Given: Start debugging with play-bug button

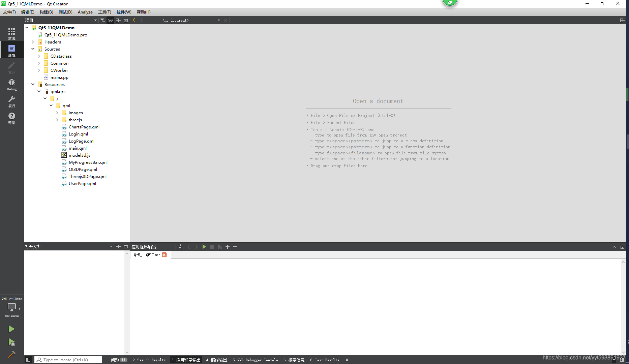Looking at the screenshot, I should (11, 342).
